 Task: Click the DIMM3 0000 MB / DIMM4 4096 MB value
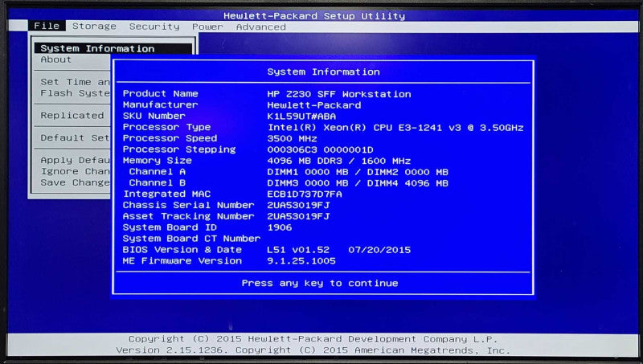[358, 183]
